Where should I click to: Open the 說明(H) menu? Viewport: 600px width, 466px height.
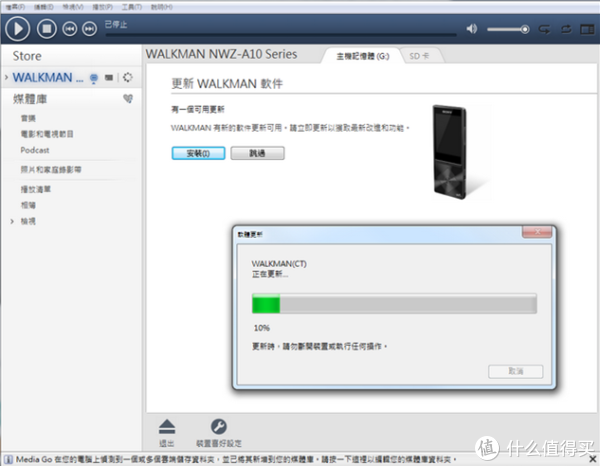161,7
